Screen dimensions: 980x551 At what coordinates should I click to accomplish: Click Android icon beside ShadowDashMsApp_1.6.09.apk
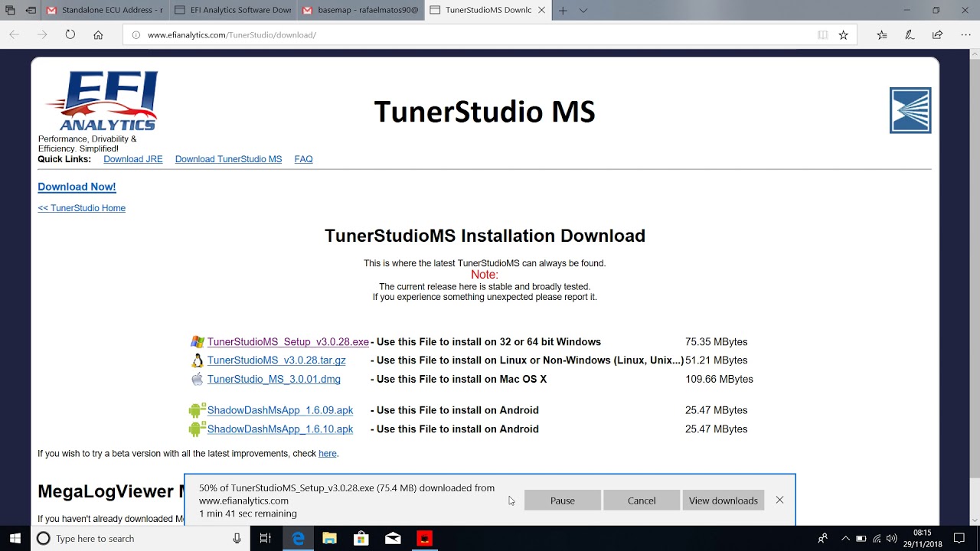click(198, 410)
